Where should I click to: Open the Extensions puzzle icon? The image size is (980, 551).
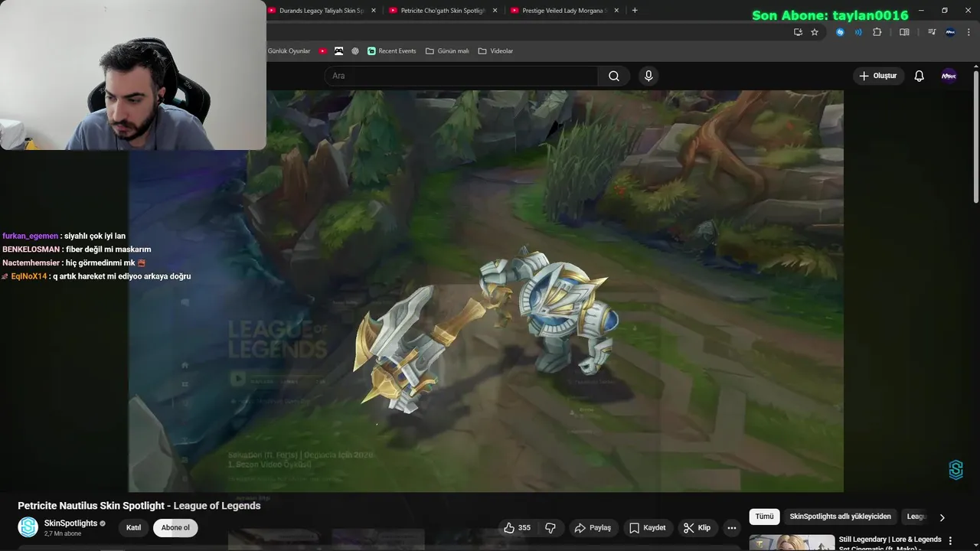(877, 32)
